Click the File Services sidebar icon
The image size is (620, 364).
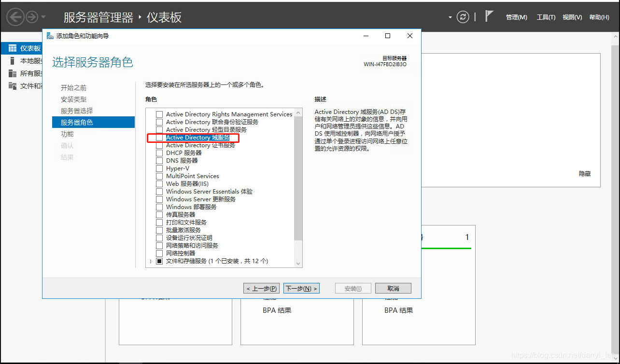tap(13, 86)
